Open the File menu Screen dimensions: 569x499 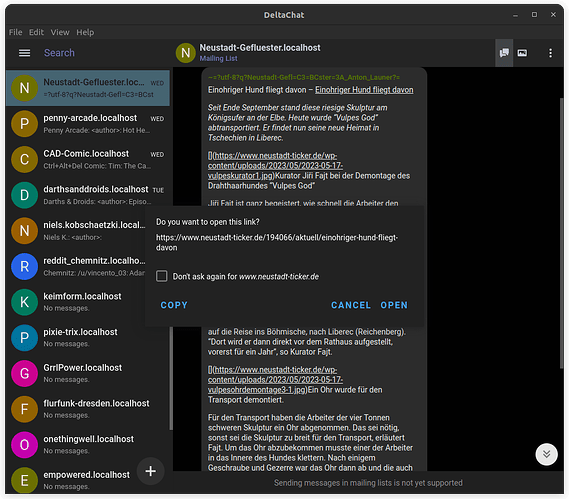[x=16, y=32]
